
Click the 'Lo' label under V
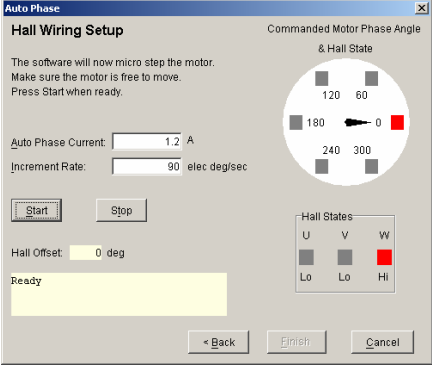[x=344, y=277]
